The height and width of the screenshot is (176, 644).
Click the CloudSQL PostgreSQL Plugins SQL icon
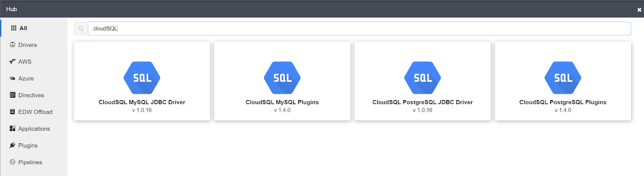click(x=563, y=78)
